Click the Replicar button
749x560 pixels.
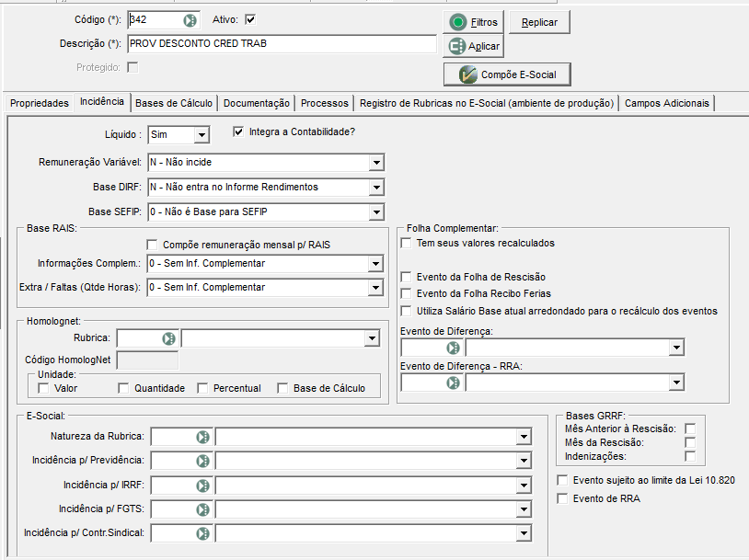(539, 22)
